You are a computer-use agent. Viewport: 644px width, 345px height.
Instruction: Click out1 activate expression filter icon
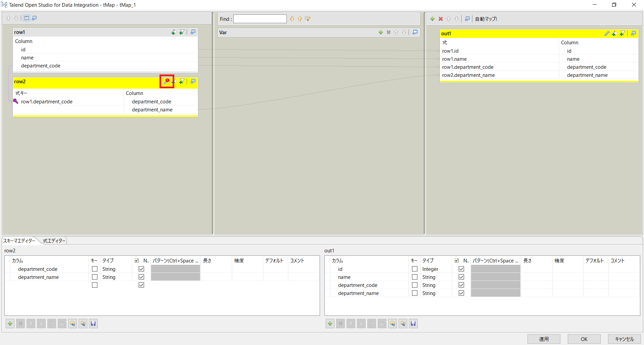pyautogui.click(x=623, y=33)
